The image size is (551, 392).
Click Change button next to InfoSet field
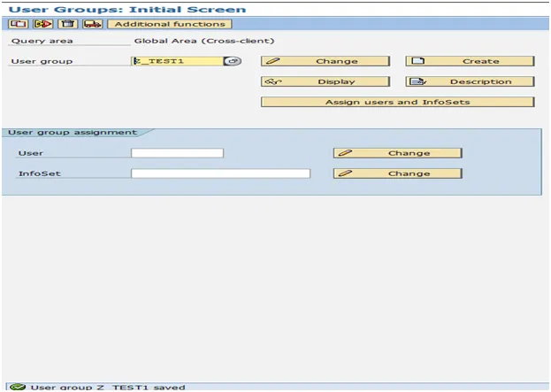tap(397, 173)
